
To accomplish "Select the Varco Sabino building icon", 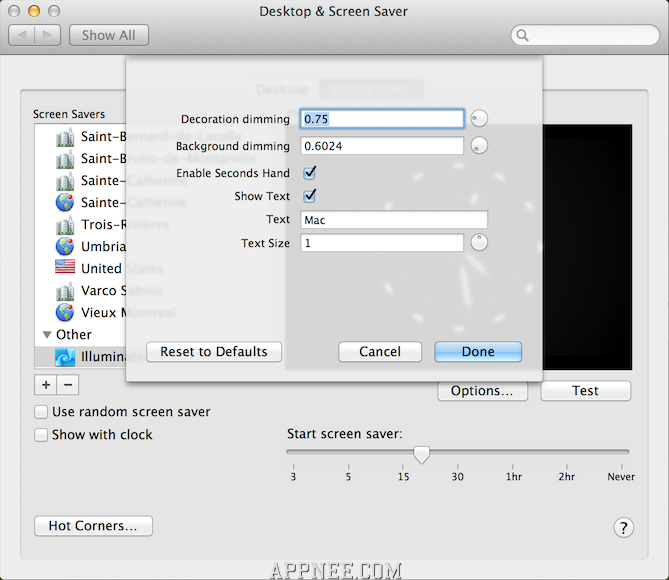I will click(x=65, y=291).
